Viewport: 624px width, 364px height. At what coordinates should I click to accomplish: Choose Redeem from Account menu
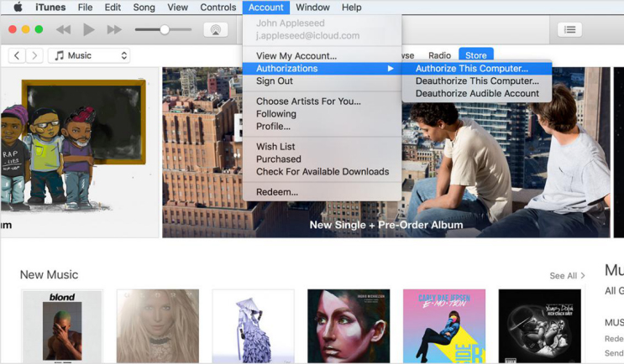(322, 192)
